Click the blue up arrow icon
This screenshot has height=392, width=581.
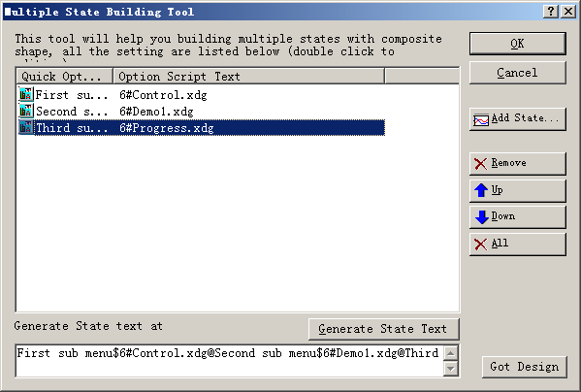pyautogui.click(x=481, y=190)
